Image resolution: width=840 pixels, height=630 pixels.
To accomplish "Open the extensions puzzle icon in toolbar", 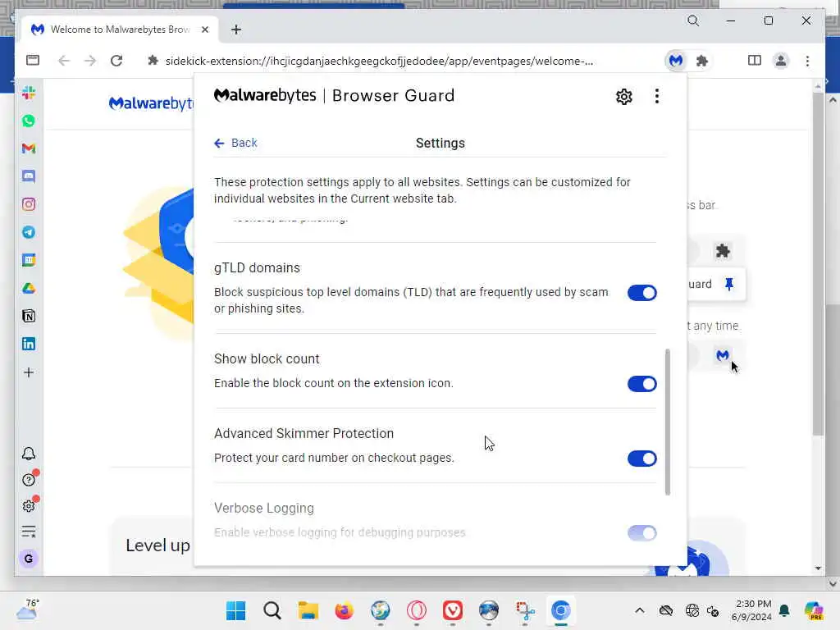I will (x=702, y=61).
